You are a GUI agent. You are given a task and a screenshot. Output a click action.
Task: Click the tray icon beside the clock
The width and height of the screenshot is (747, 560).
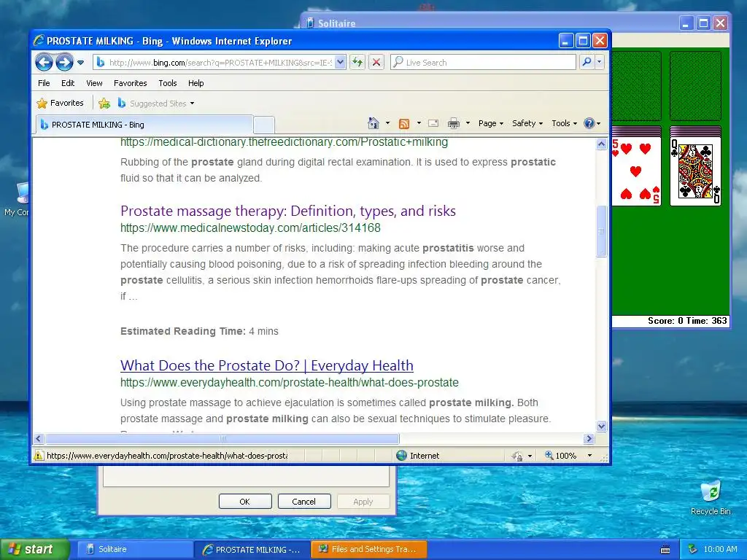[x=693, y=550]
